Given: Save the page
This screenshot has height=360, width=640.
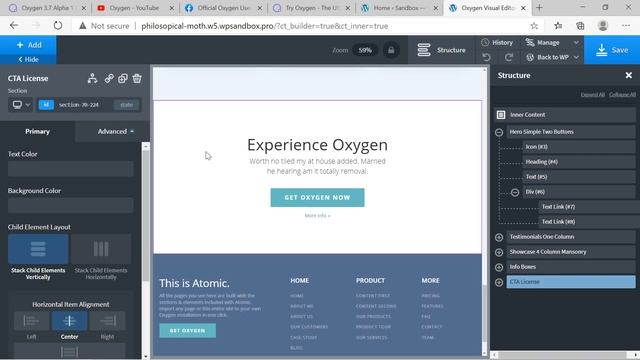Looking at the screenshot, I should click(x=612, y=50).
